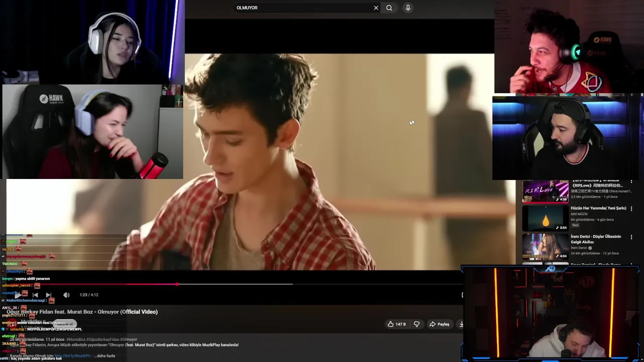The image size is (644, 362).
Task: Click Hüzün Her Yanımda( Yeni Şarkı) title
Action: pyautogui.click(x=598, y=208)
